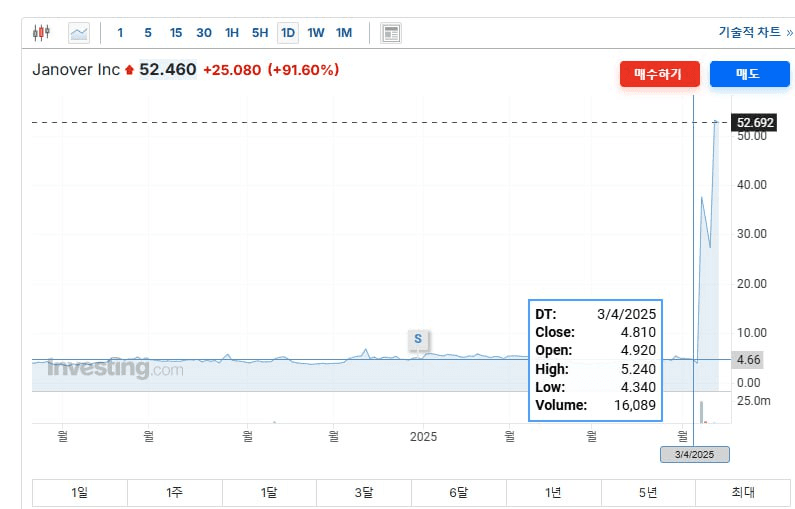Select the 30-minute interval

(204, 33)
